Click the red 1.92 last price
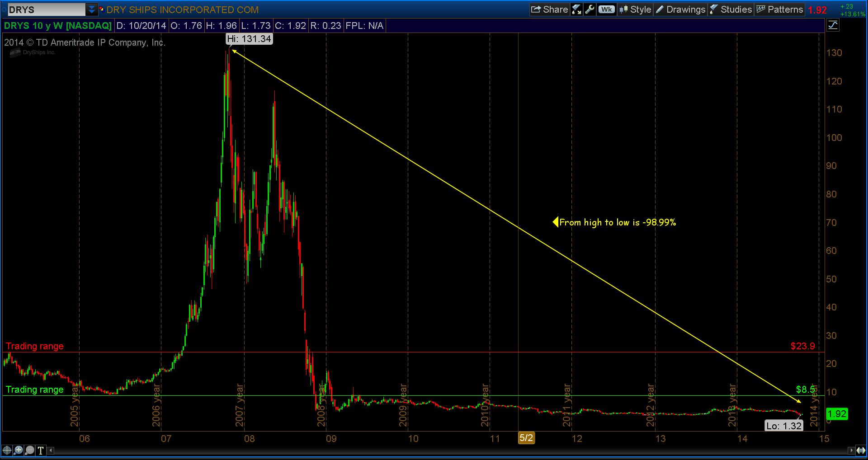The height and width of the screenshot is (460, 868). [817, 10]
